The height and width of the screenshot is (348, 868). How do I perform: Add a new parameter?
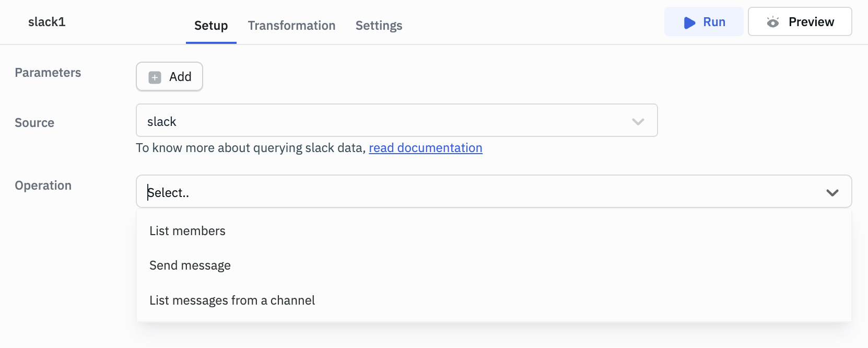click(x=169, y=77)
